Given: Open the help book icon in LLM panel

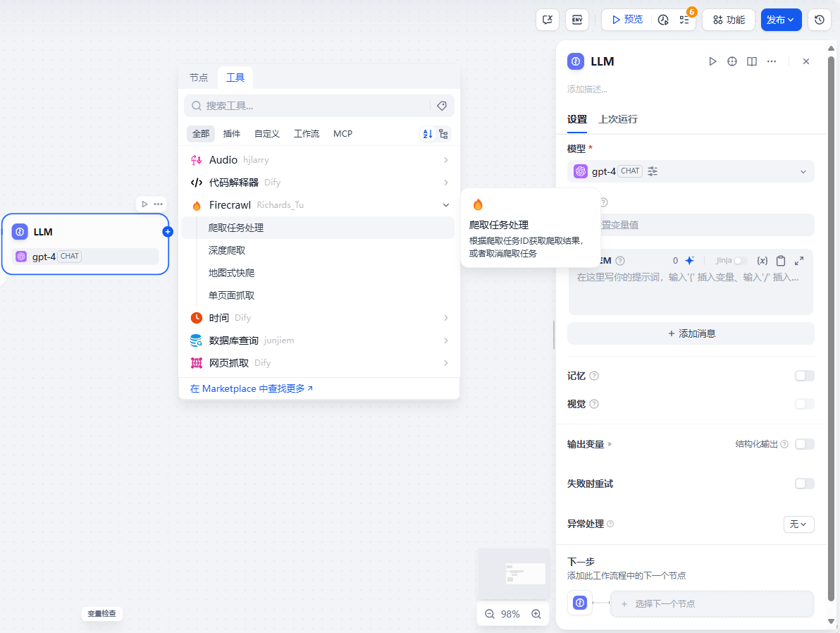Looking at the screenshot, I should 752,61.
